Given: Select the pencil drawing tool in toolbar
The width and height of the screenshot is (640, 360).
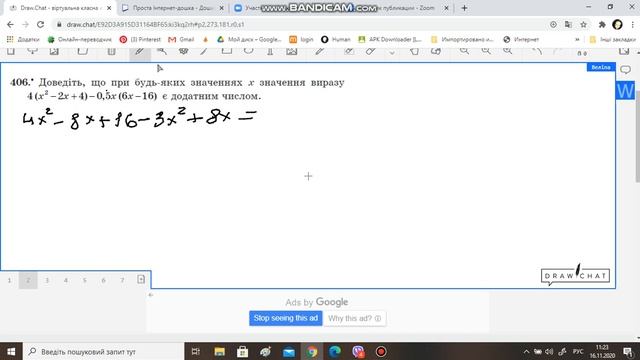Looking at the screenshot, I should [x=140, y=52].
